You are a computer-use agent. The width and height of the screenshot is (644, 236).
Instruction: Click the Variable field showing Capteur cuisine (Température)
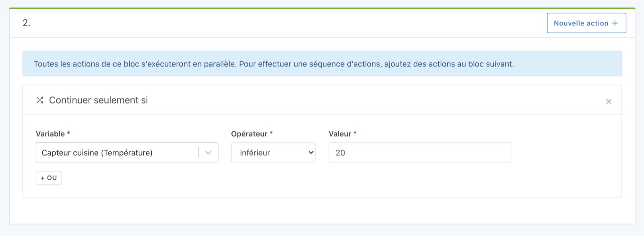pos(117,152)
